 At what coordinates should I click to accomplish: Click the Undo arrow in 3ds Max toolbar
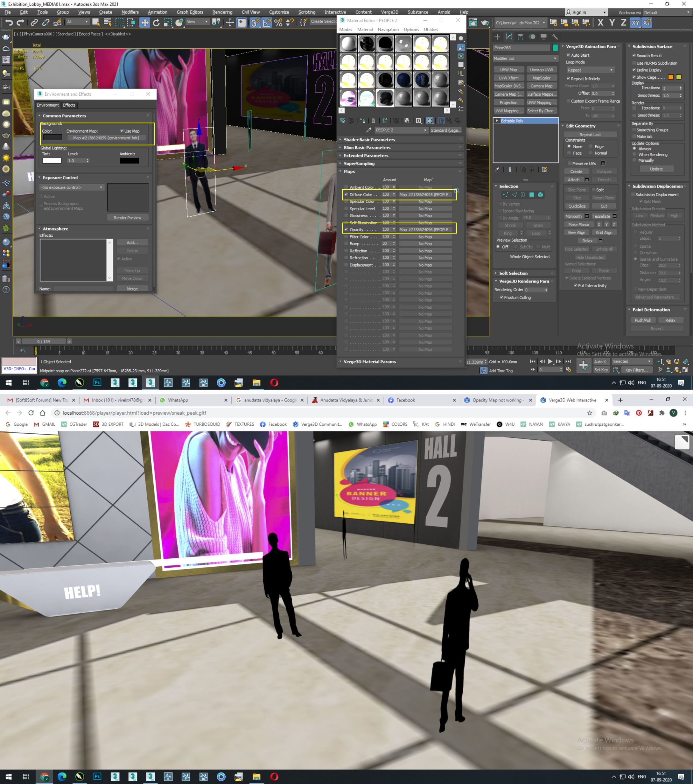pyautogui.click(x=9, y=22)
